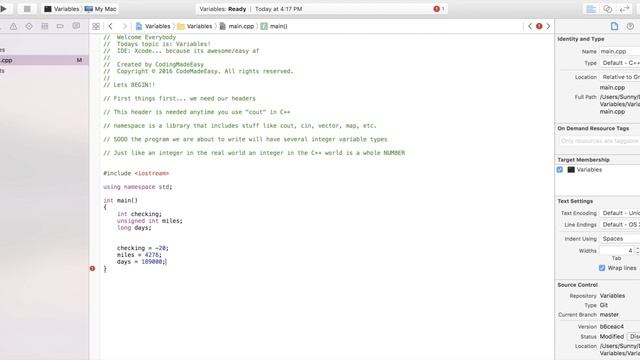The height and width of the screenshot is (360, 640).
Task: Switch to the Standard editor
Action: tap(591, 9)
